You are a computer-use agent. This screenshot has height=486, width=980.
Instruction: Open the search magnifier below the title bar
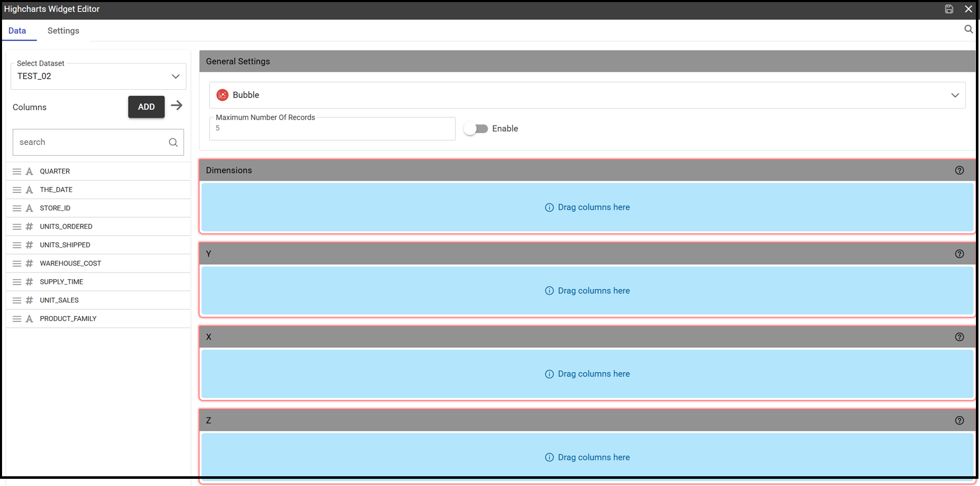[x=968, y=29]
